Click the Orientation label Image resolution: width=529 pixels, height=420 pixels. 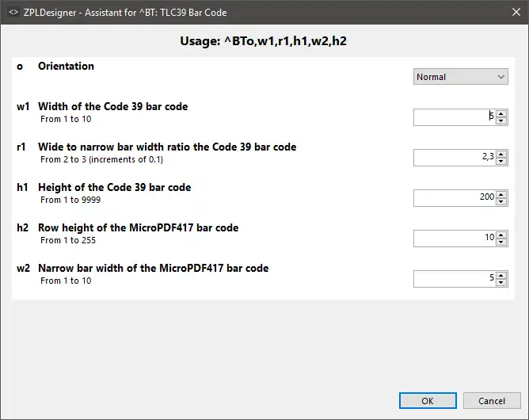tap(67, 67)
